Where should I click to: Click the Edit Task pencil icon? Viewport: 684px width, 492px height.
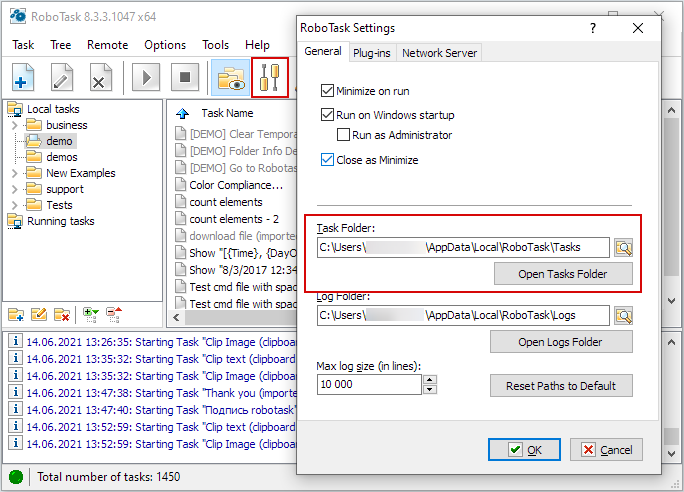coord(62,78)
